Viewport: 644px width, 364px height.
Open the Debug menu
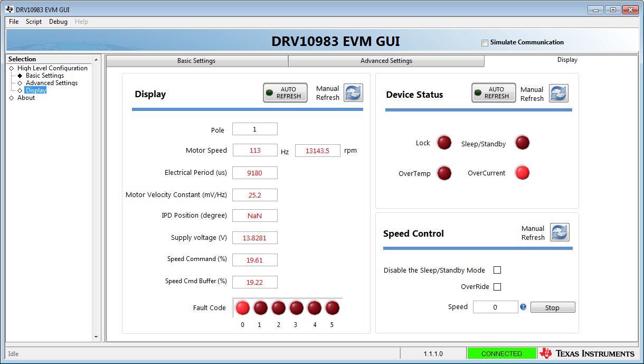58,22
